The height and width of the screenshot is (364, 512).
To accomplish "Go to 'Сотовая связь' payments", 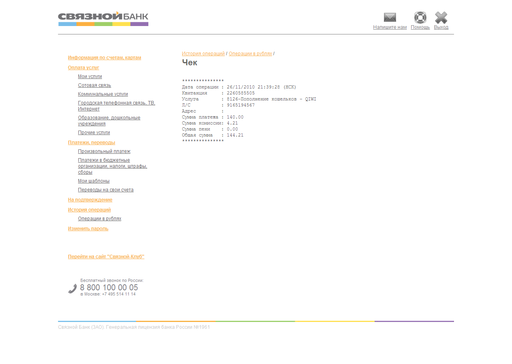I will [x=94, y=86].
